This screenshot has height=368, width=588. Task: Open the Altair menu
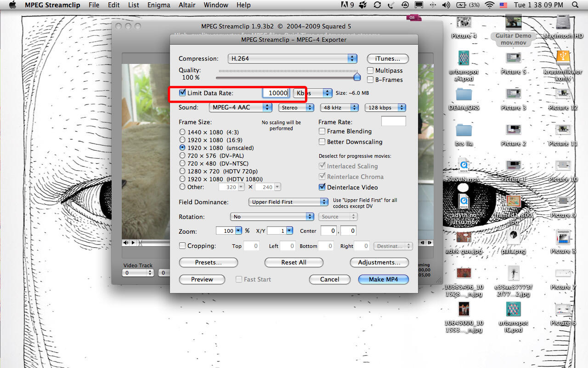pyautogui.click(x=187, y=5)
